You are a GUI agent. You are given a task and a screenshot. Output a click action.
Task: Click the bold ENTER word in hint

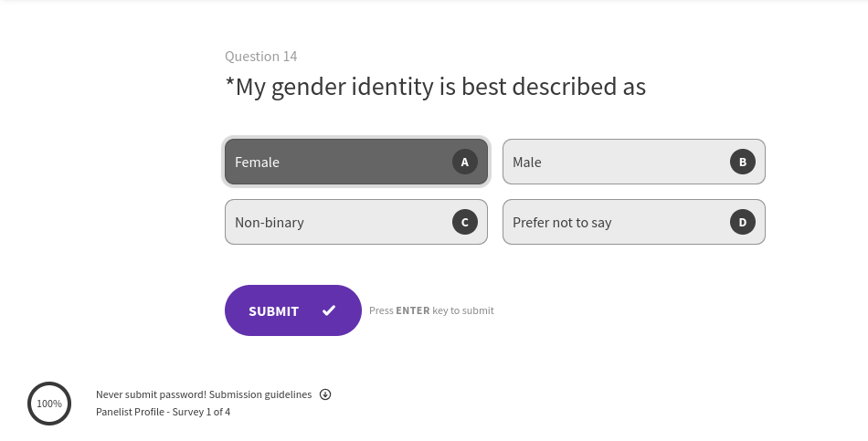pos(413,310)
